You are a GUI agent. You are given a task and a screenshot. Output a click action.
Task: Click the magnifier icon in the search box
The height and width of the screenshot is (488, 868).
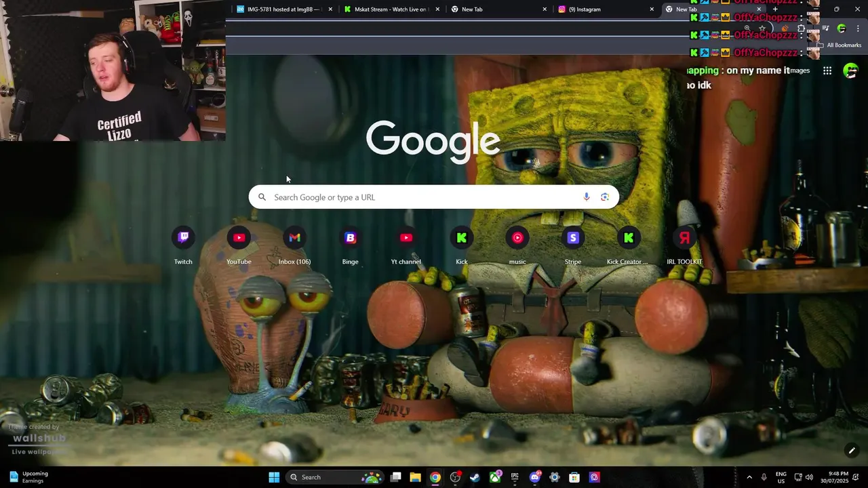[262, 197]
